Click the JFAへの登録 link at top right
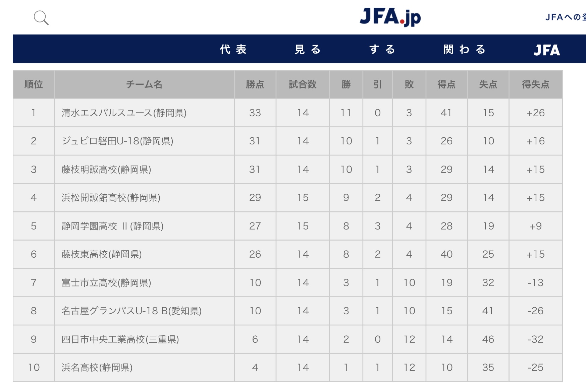Screen dimensions: 586x392 pos(566,17)
